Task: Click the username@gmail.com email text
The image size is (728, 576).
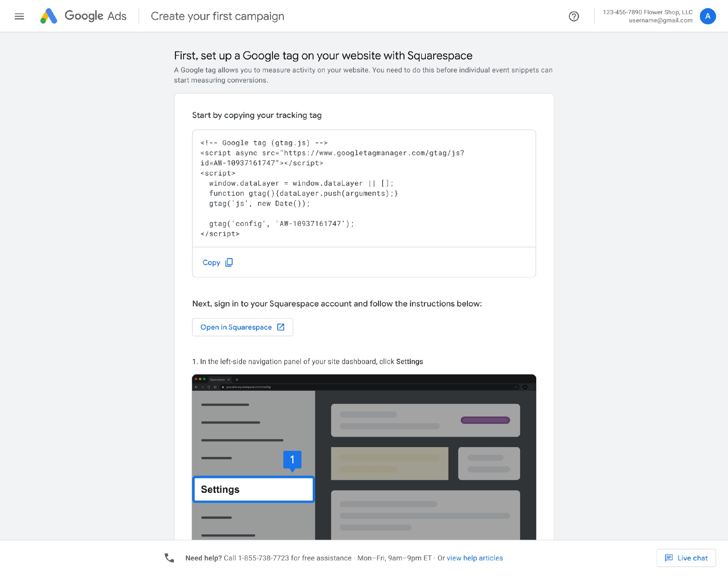Action: (660, 20)
